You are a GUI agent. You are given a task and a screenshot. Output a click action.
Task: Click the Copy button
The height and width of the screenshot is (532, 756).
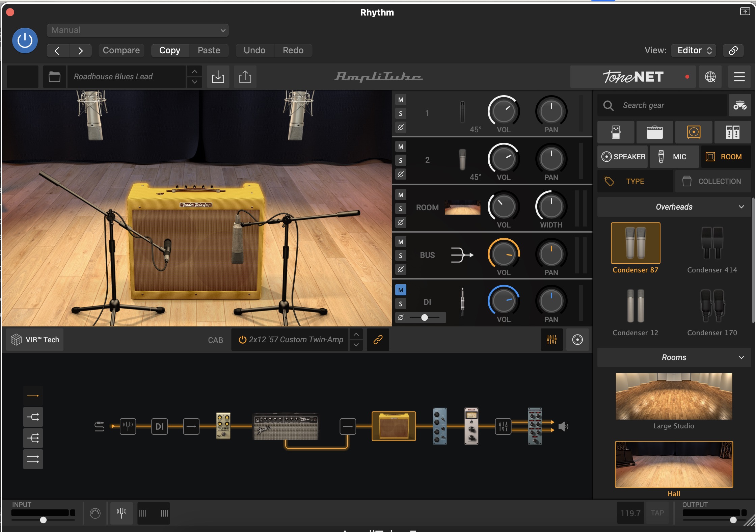170,51
